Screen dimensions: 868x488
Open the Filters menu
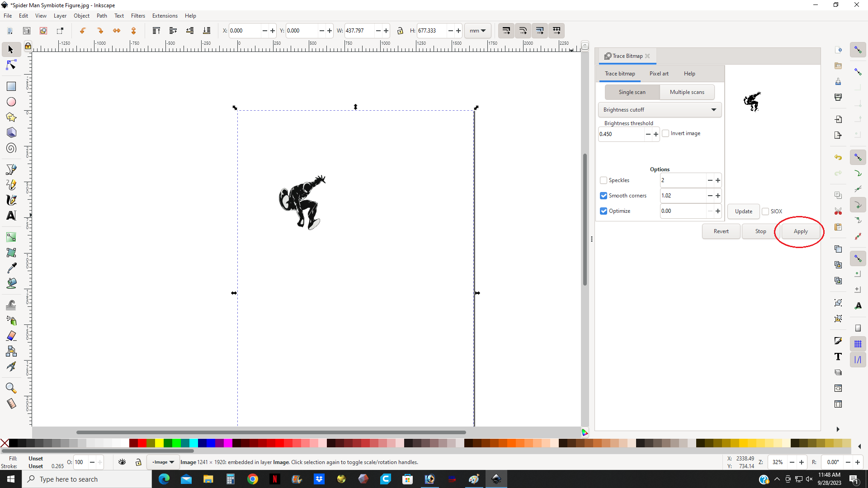point(138,16)
